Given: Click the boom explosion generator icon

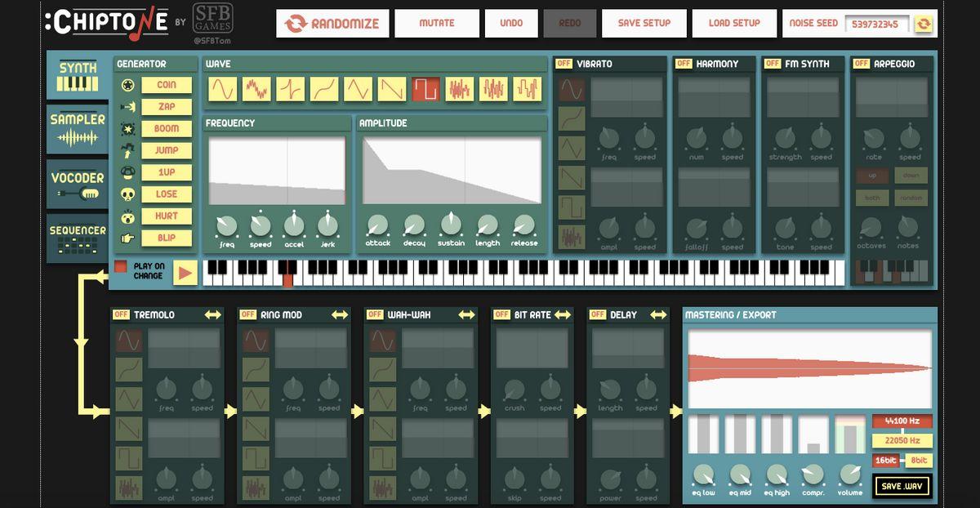Looking at the screenshot, I should 127,129.
